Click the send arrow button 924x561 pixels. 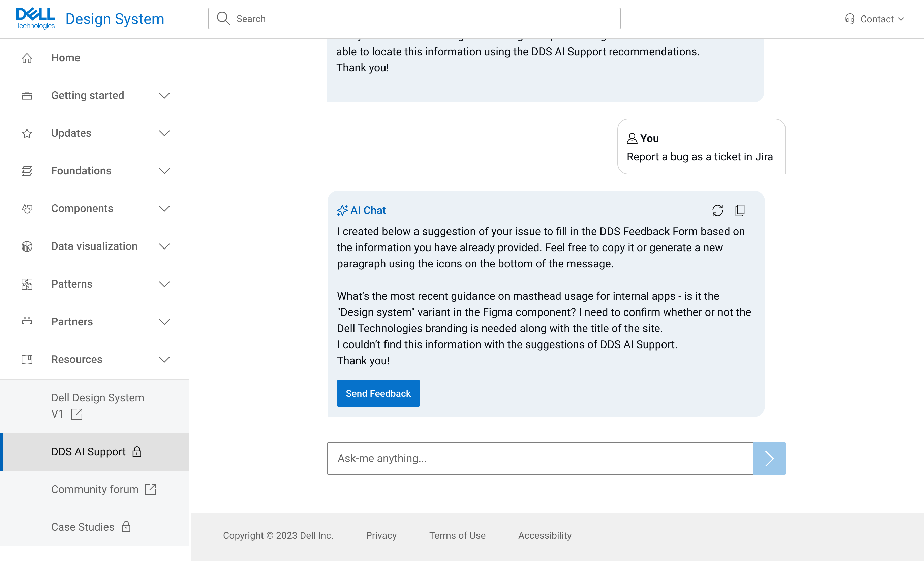coord(769,458)
